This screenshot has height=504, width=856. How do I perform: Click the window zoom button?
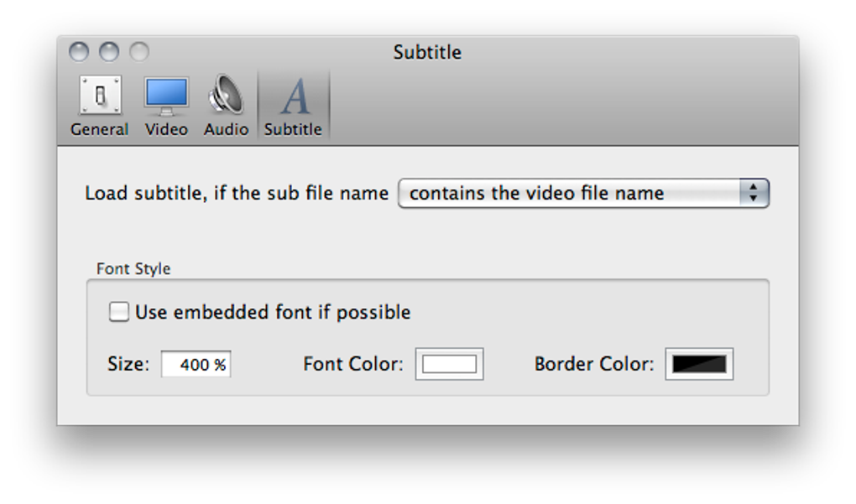[138, 52]
